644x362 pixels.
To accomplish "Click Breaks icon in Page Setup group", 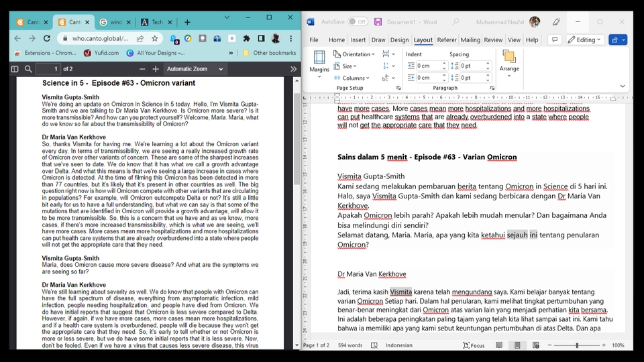I will [x=388, y=54].
